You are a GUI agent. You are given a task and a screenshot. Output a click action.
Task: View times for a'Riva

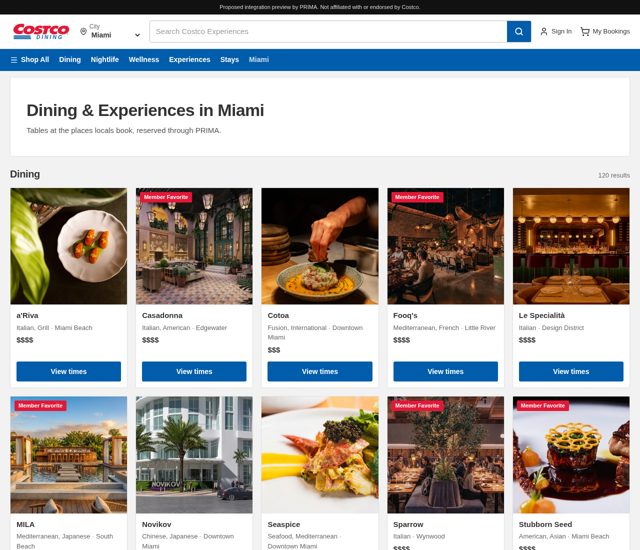[69, 371]
